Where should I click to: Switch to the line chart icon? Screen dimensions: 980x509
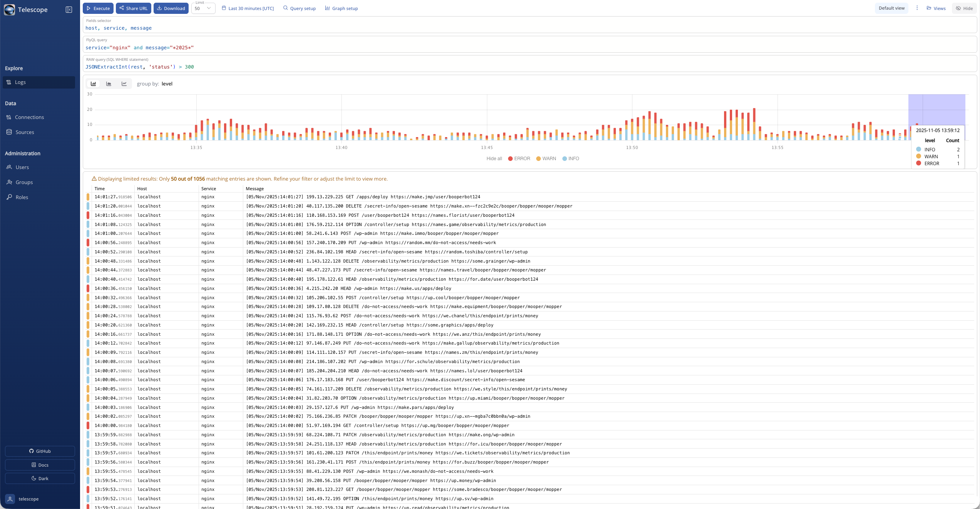pos(124,84)
